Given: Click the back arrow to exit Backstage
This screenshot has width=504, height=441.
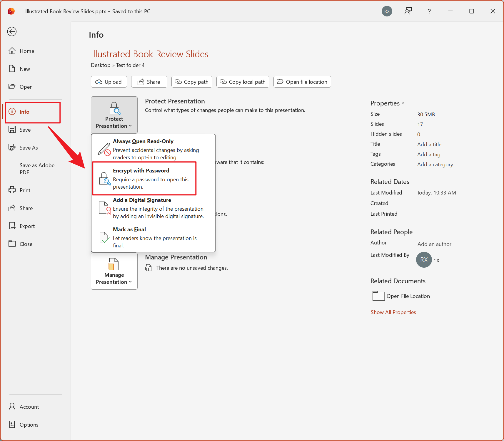Looking at the screenshot, I should tap(12, 31).
